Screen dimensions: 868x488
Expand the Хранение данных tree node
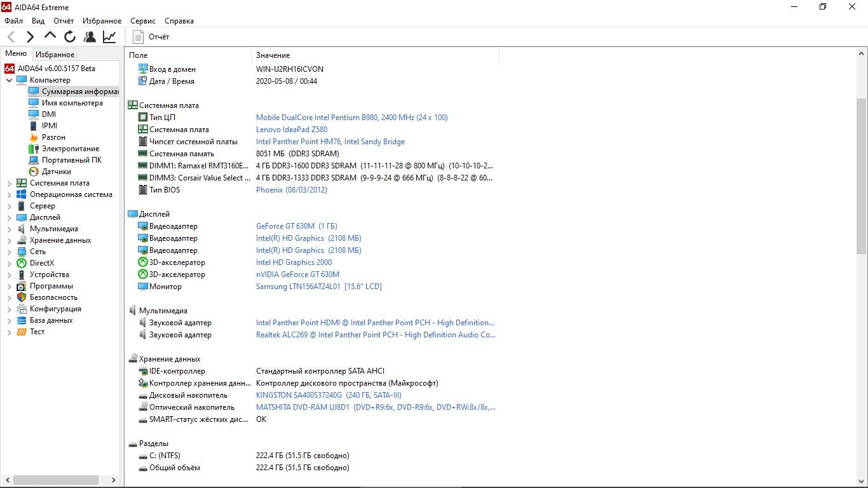click(x=9, y=240)
